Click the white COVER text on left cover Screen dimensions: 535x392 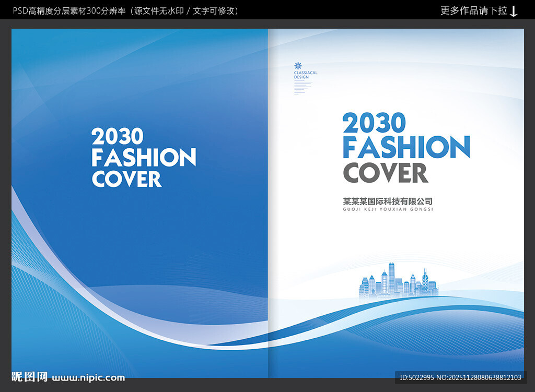[x=126, y=179]
